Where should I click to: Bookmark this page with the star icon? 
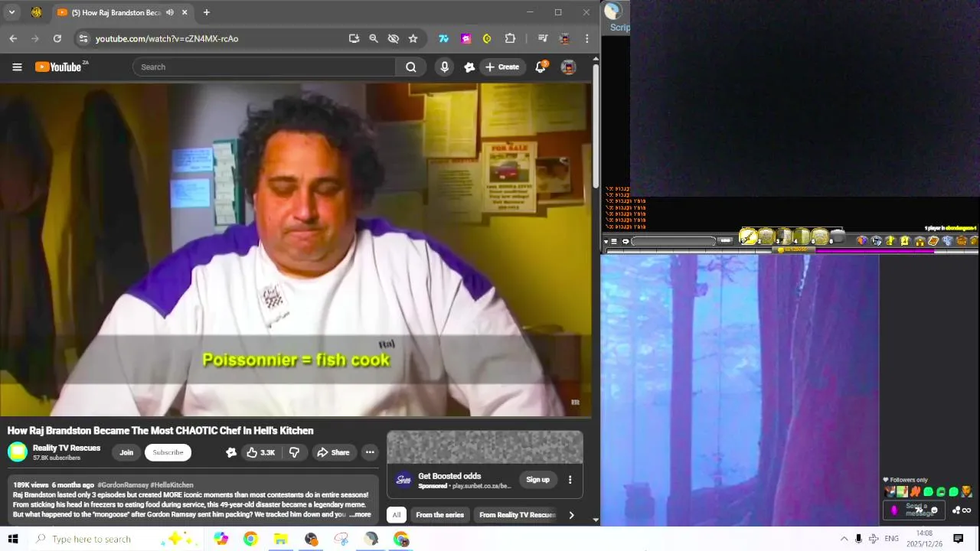[413, 38]
